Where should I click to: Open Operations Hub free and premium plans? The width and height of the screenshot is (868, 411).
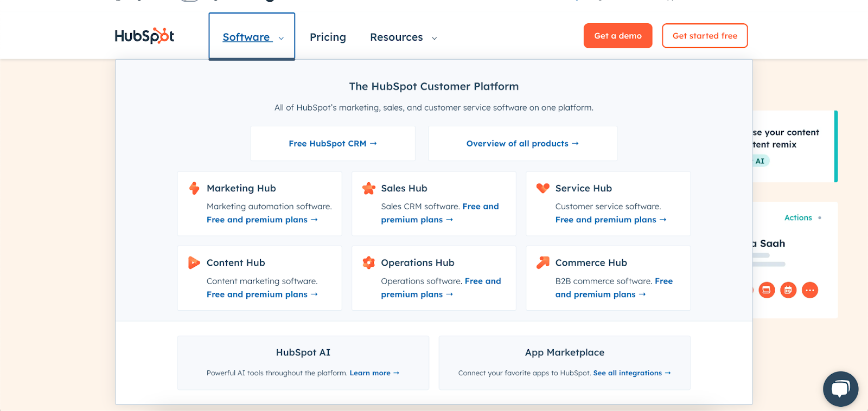pyautogui.click(x=441, y=287)
